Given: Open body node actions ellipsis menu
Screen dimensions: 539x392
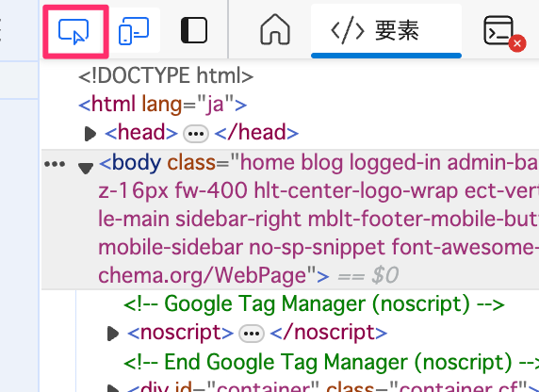Looking at the screenshot, I should [55, 164].
